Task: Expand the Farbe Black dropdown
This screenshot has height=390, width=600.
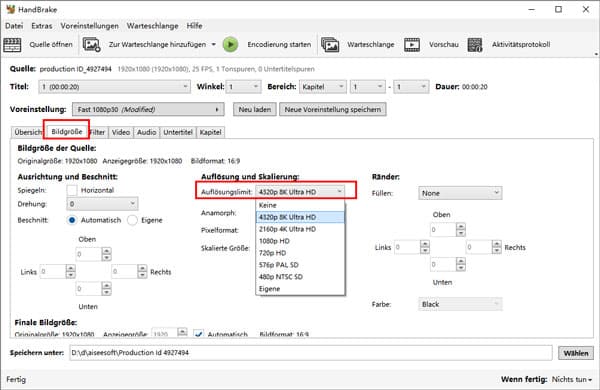Action: point(460,304)
